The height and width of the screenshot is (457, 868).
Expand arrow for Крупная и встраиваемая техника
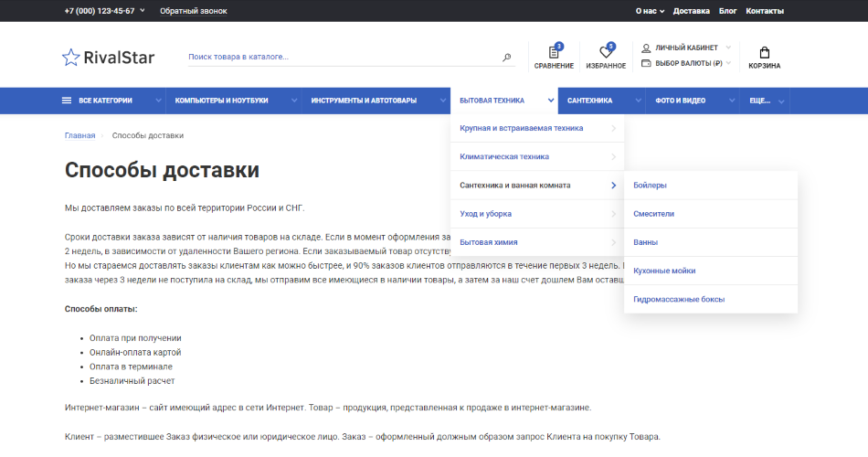[613, 128]
